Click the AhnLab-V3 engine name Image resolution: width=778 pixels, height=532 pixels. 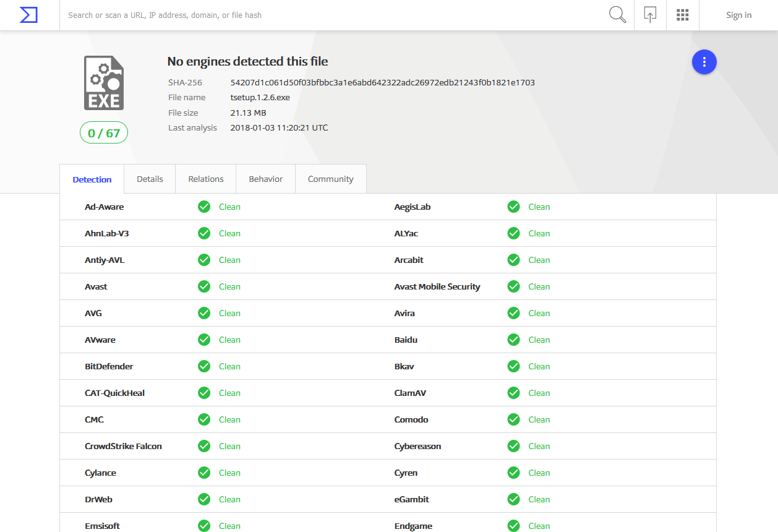click(107, 233)
